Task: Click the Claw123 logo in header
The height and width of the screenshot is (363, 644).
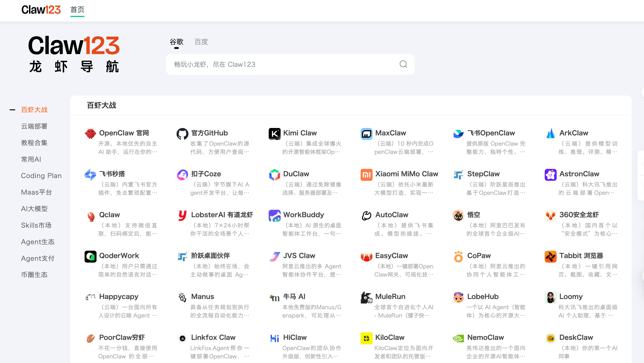Action: coord(41,10)
